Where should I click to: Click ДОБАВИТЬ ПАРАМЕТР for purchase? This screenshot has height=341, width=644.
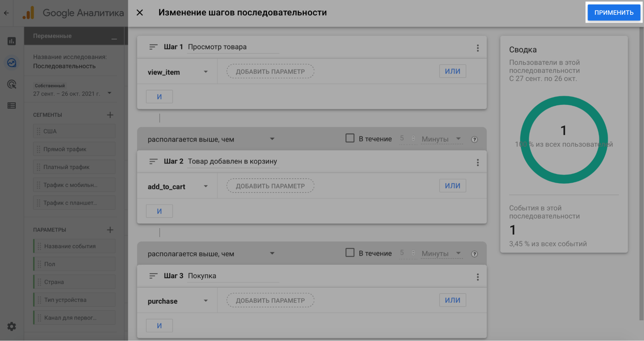coord(270,300)
